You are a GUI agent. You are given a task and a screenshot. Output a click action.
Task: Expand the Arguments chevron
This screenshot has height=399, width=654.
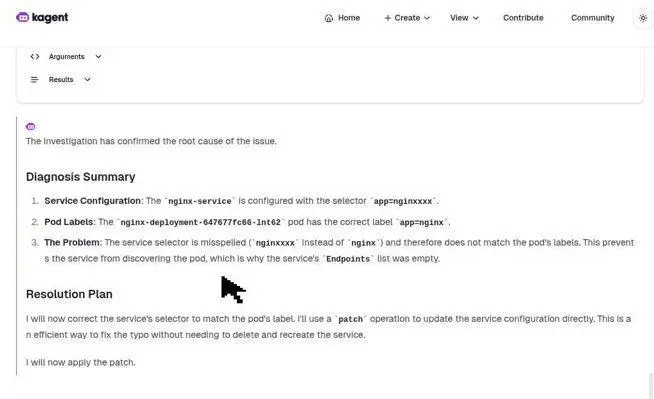pyautogui.click(x=98, y=56)
